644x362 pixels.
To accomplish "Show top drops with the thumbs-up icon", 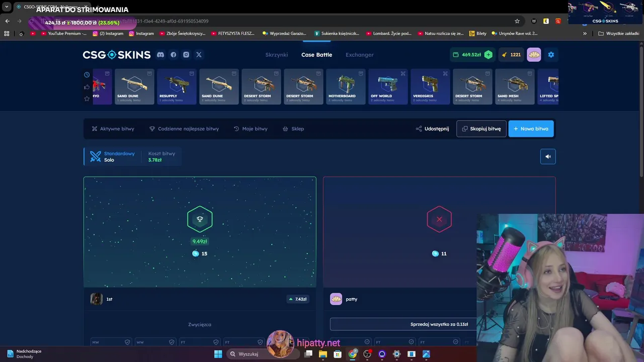I will (x=87, y=87).
